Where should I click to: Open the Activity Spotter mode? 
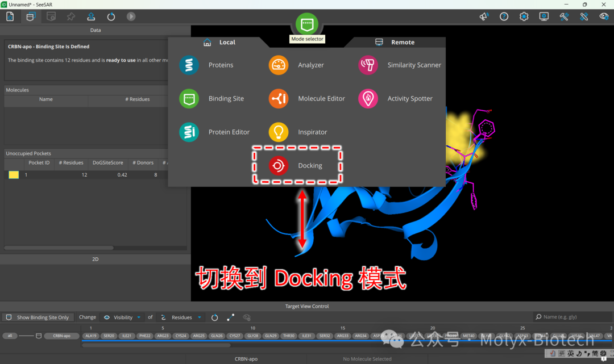[x=396, y=99]
